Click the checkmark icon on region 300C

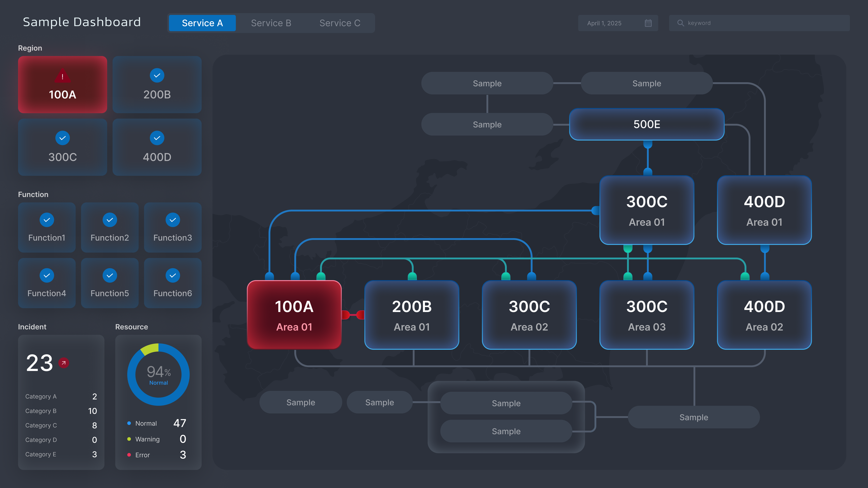[x=62, y=138]
